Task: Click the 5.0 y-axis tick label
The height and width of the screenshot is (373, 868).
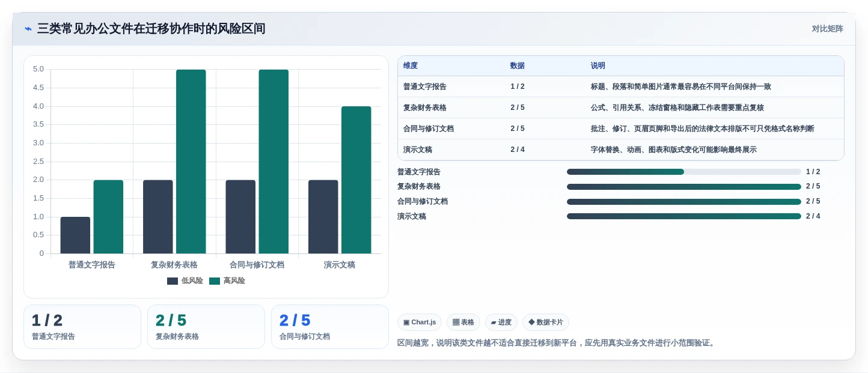Action: (38, 69)
